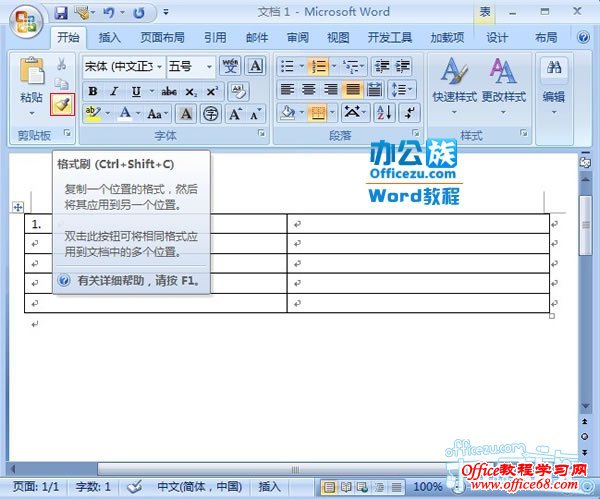This screenshot has width=600, height=499.
Task: Toggle Show/Hide paragraph marks
Action: (x=409, y=113)
